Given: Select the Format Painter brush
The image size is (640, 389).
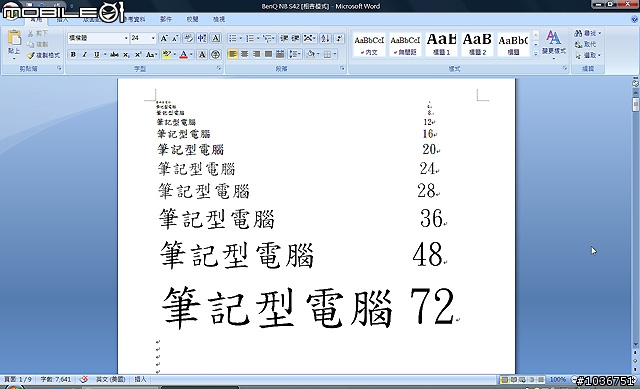Looking at the screenshot, I should [x=43, y=55].
